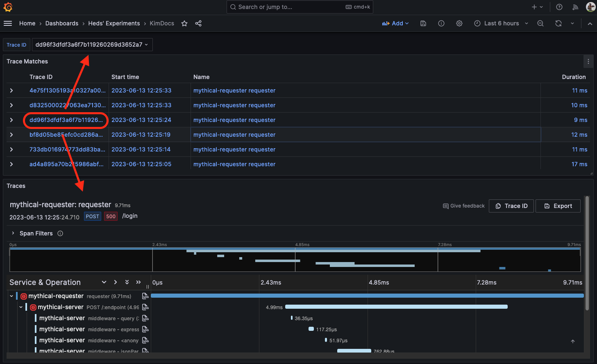Save the dashboard using the disk icon
The height and width of the screenshot is (364, 597).
[423, 23]
